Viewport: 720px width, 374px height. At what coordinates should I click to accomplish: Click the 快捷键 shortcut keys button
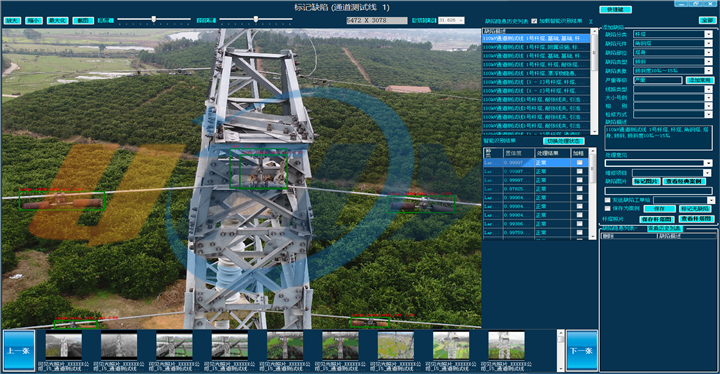point(615,9)
